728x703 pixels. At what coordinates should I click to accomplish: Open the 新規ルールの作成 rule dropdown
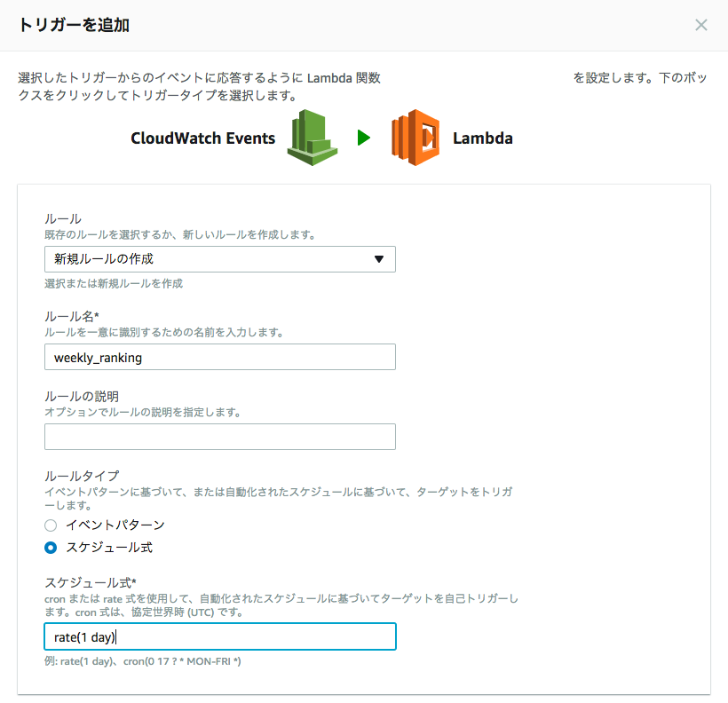(220, 259)
